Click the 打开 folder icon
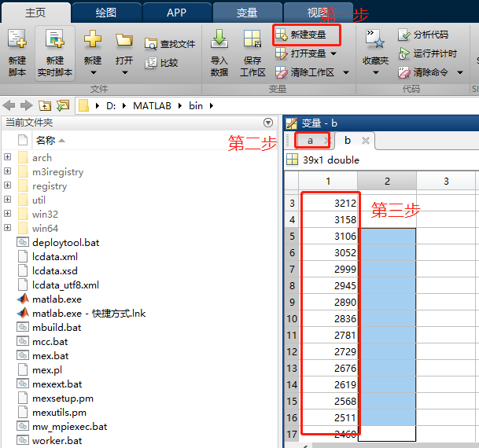The width and height of the screenshot is (479, 448). coord(124,39)
